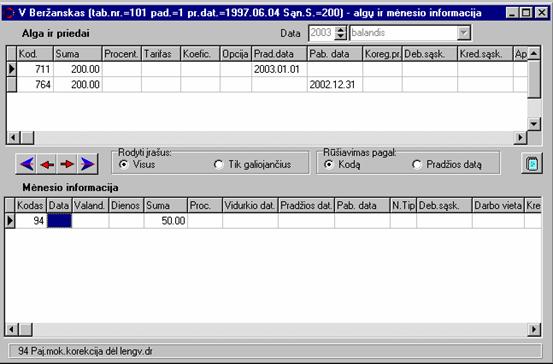553x364 pixels.
Task: Click the red next-record arrow button
Action: coord(67,164)
